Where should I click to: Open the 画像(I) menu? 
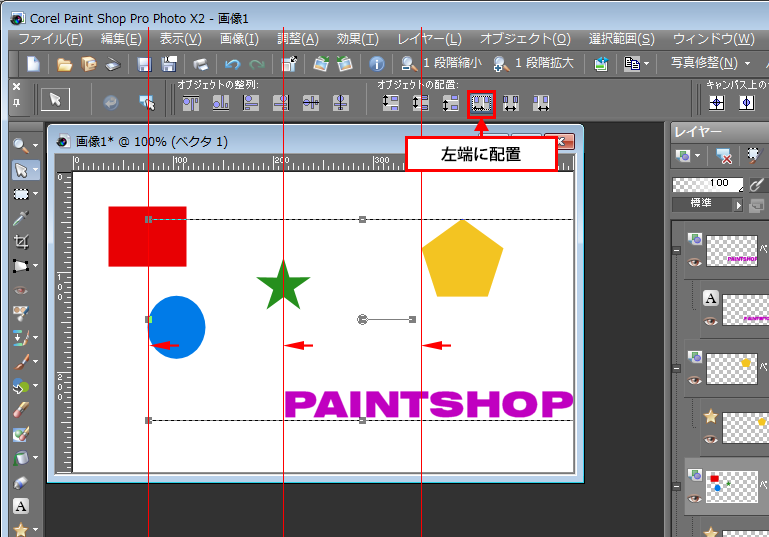[x=239, y=39]
